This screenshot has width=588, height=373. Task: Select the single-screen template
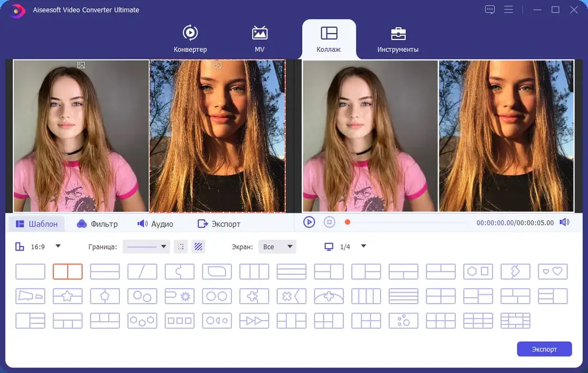(x=31, y=271)
